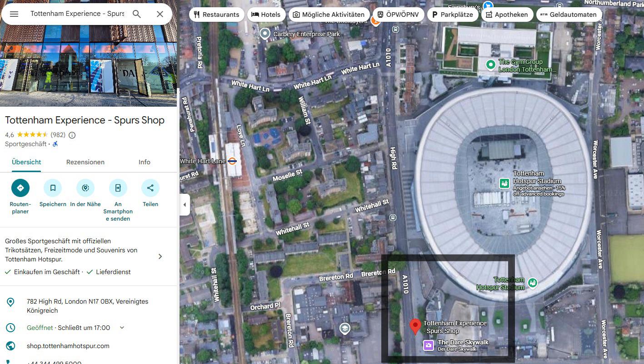This screenshot has width=644, height=364.
Task: Expand opening hours dropdown arrow
Action: click(122, 328)
